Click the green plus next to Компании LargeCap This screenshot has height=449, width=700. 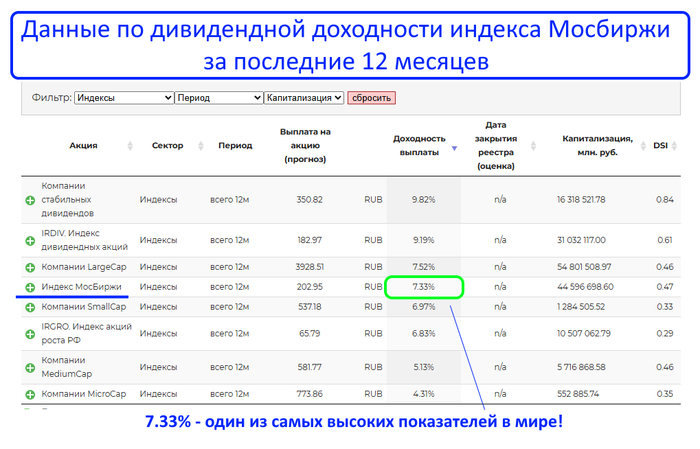click(30, 268)
